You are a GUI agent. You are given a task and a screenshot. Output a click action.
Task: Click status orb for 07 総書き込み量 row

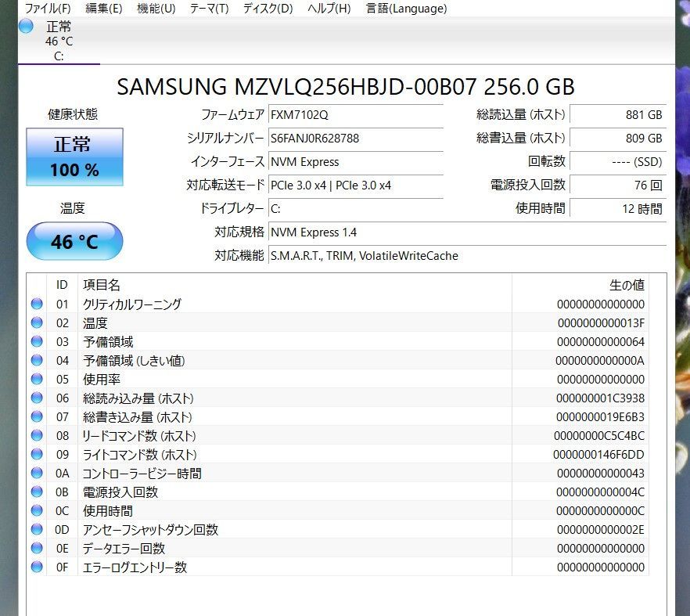coord(37,416)
